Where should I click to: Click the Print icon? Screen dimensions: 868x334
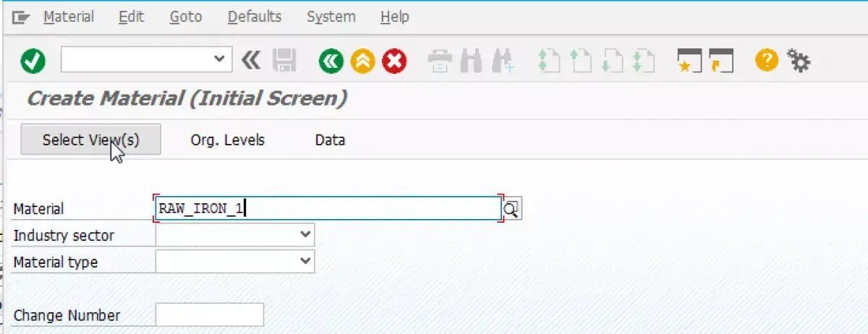coord(440,61)
